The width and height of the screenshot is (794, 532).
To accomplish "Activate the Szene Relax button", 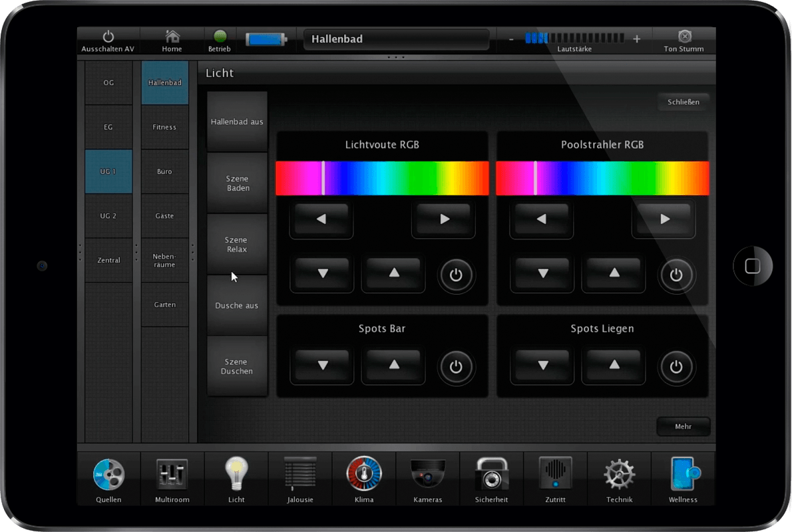I will point(237,245).
